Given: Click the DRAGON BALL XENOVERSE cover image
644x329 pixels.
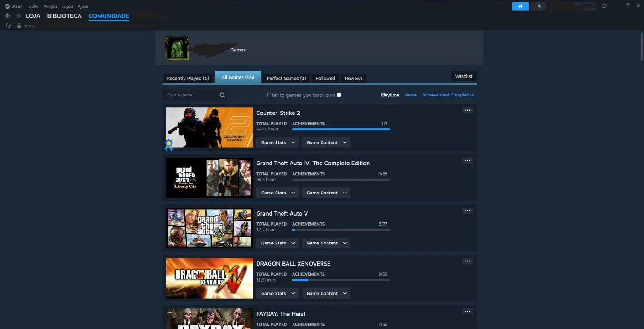Looking at the screenshot, I should click(x=209, y=278).
